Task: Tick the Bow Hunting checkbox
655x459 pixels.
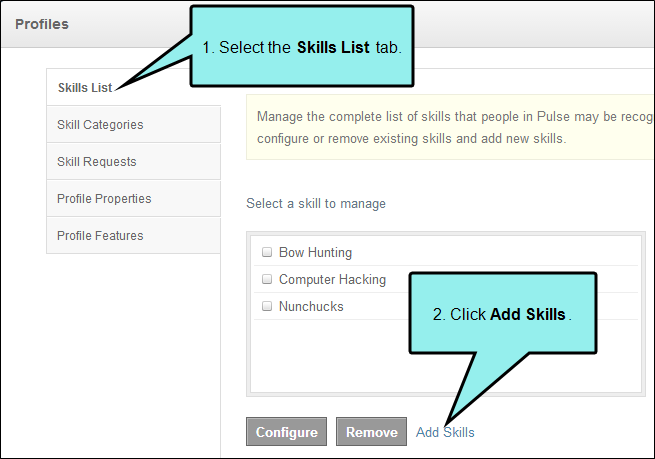Action: 267,252
